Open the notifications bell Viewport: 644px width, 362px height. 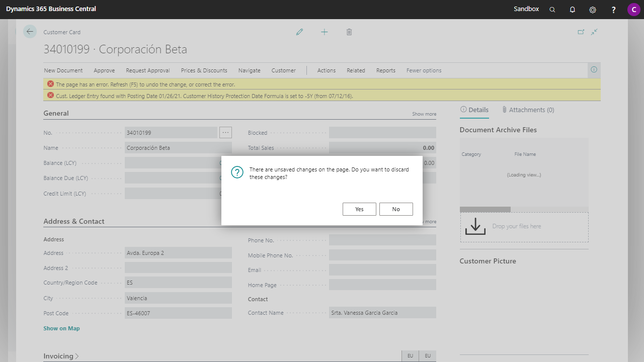[x=573, y=10]
